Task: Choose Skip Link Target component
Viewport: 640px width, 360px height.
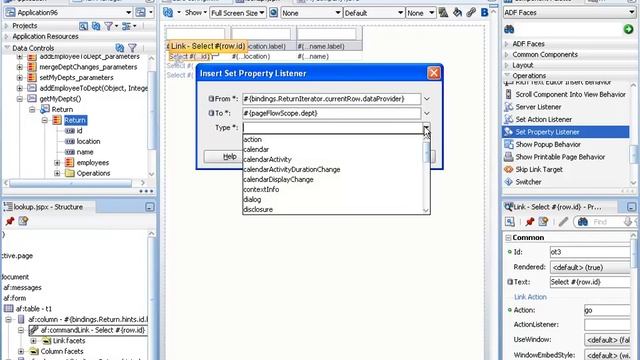Action: click(x=538, y=169)
